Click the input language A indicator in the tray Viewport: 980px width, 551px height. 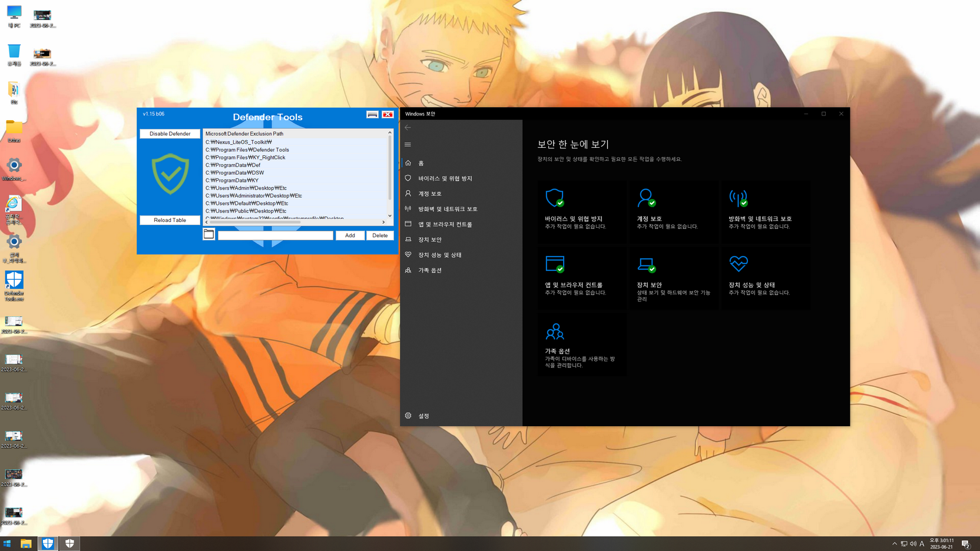tap(922, 544)
